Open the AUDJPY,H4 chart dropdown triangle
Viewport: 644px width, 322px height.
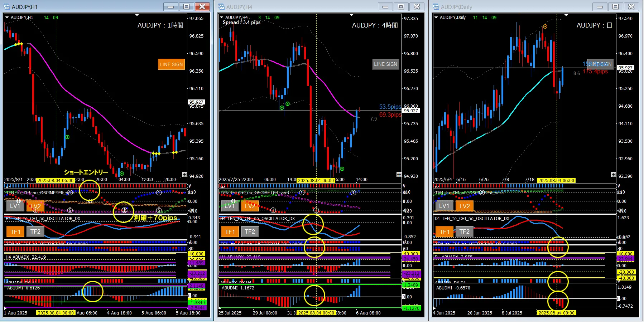coord(222,17)
